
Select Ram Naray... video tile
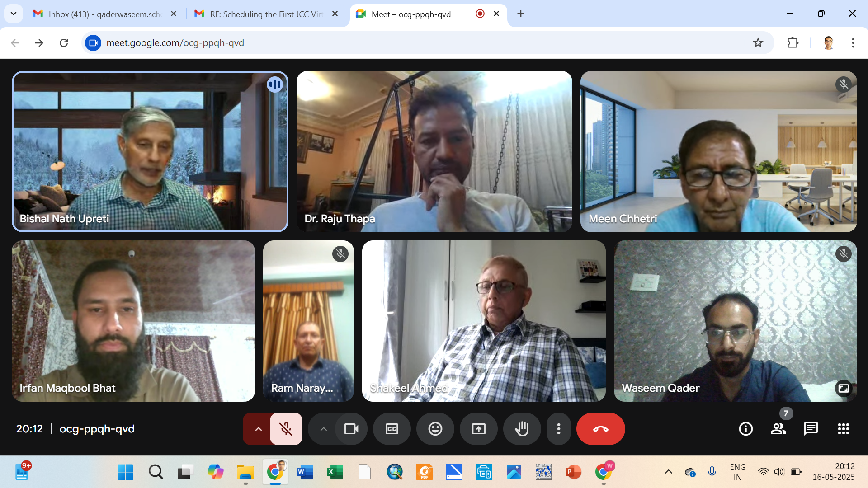pyautogui.click(x=308, y=321)
